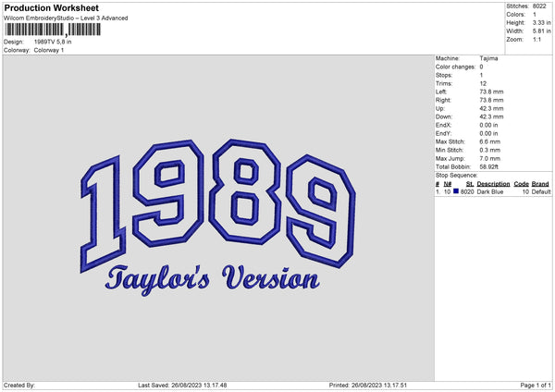The image size is (555, 392).
Task: Click the Left value 73.8 mm
Action: (491, 92)
